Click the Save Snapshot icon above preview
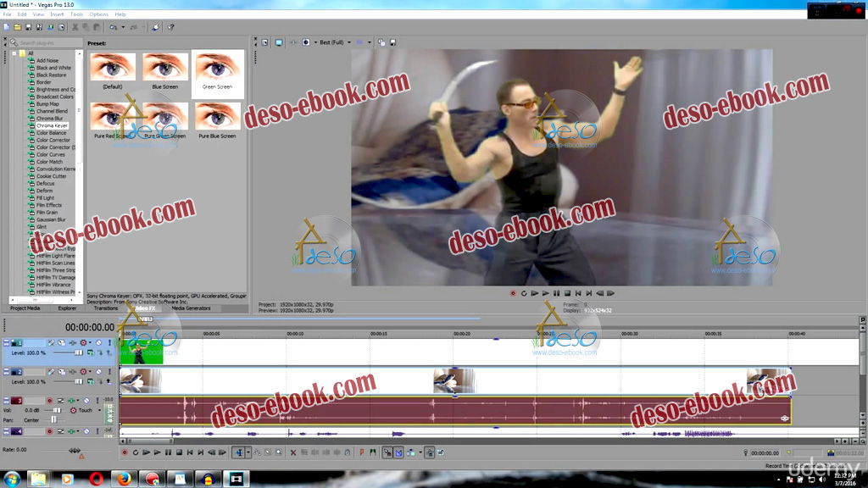This screenshot has width=868, height=488. click(392, 42)
